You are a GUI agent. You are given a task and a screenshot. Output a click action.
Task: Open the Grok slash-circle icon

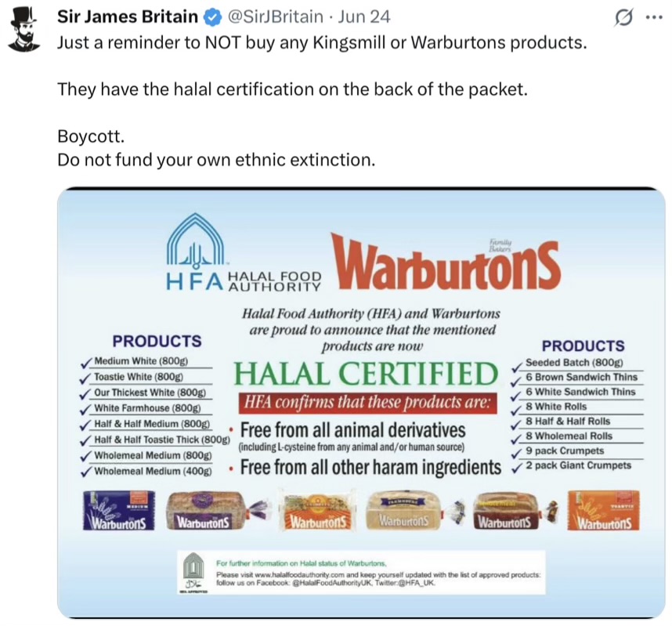(x=623, y=18)
